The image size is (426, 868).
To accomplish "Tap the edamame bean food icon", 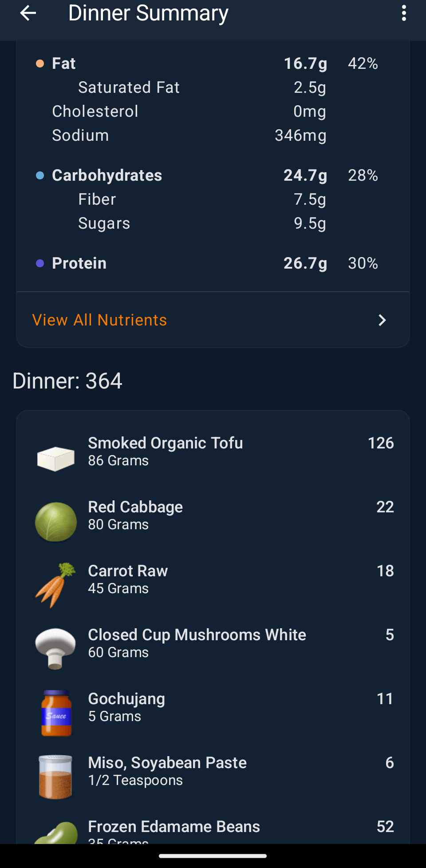I will point(56,833).
